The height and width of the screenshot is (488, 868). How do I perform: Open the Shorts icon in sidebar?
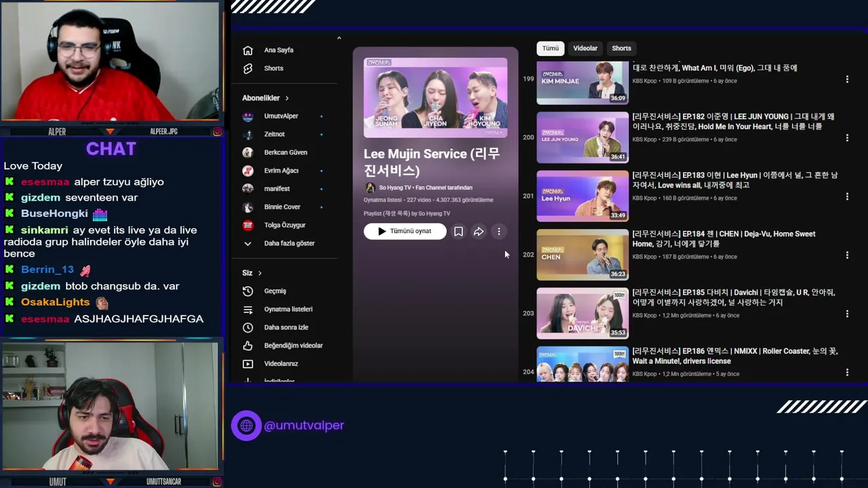pos(248,68)
